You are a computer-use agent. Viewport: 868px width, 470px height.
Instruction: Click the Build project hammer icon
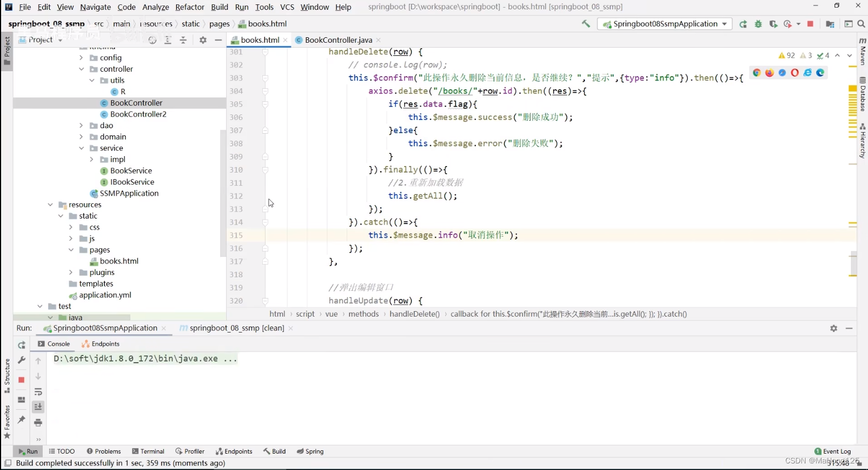click(x=585, y=24)
